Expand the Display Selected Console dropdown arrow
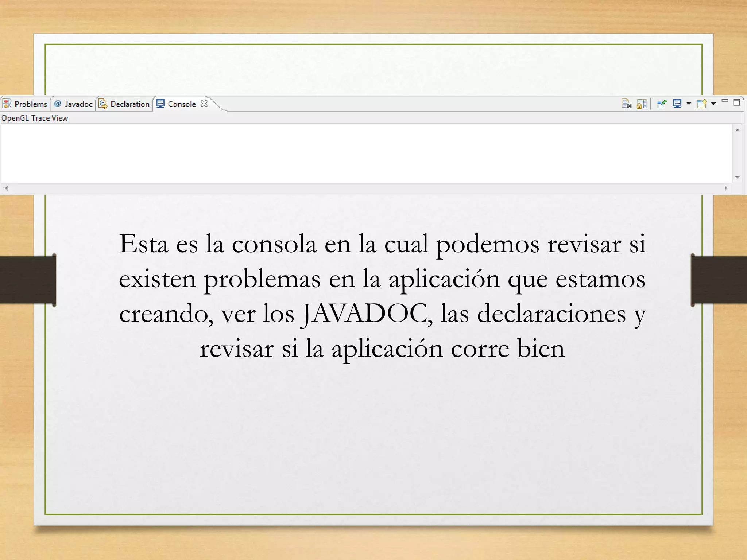Viewport: 747px width, 560px height. [x=689, y=104]
